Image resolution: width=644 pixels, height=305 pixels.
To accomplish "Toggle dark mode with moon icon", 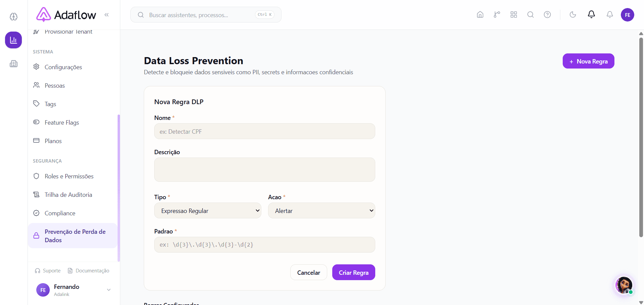I will pos(573,15).
